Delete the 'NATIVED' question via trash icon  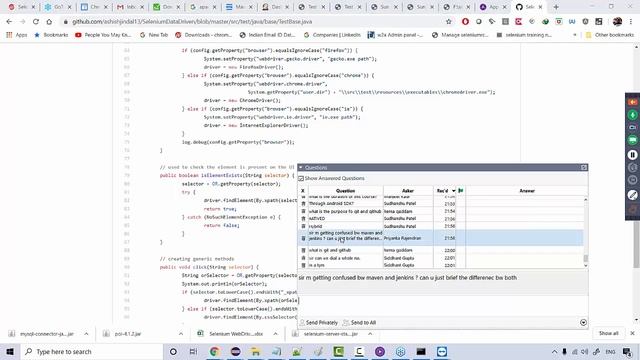point(303,219)
